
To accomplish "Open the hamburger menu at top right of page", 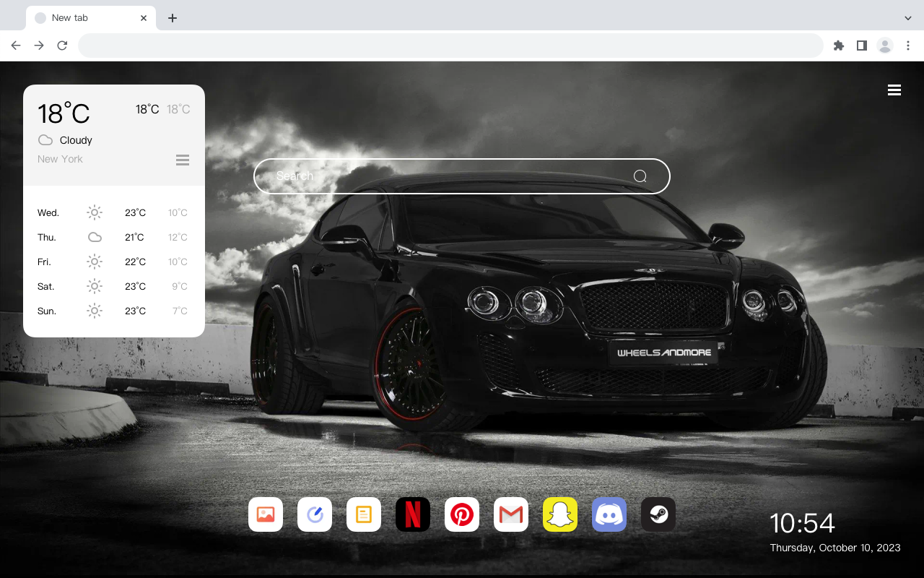I will pos(894,90).
